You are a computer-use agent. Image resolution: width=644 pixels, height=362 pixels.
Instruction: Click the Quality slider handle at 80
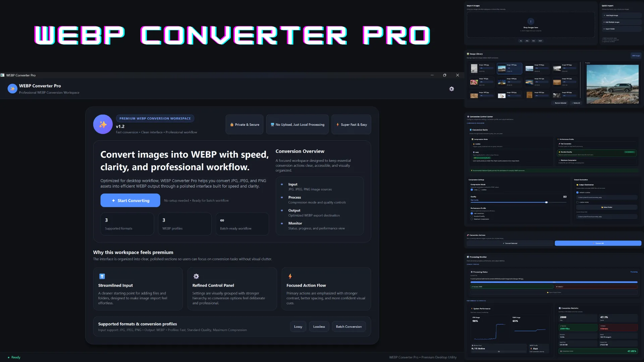click(546, 202)
